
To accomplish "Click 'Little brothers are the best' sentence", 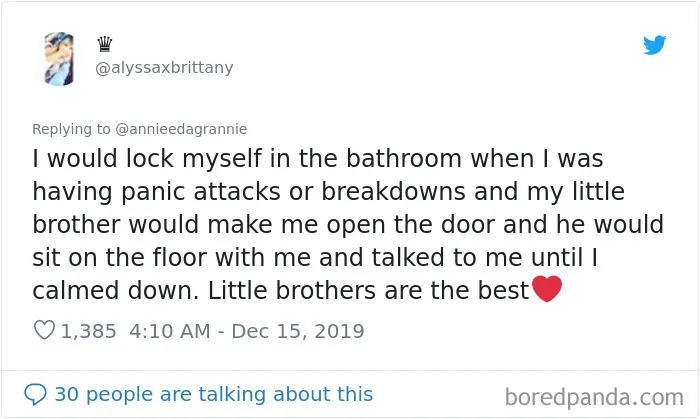I will coord(368,290).
